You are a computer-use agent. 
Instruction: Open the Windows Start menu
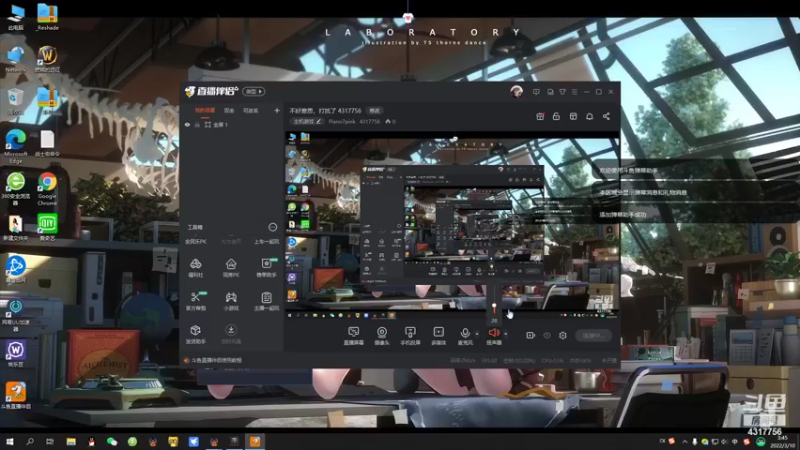tap(9, 441)
